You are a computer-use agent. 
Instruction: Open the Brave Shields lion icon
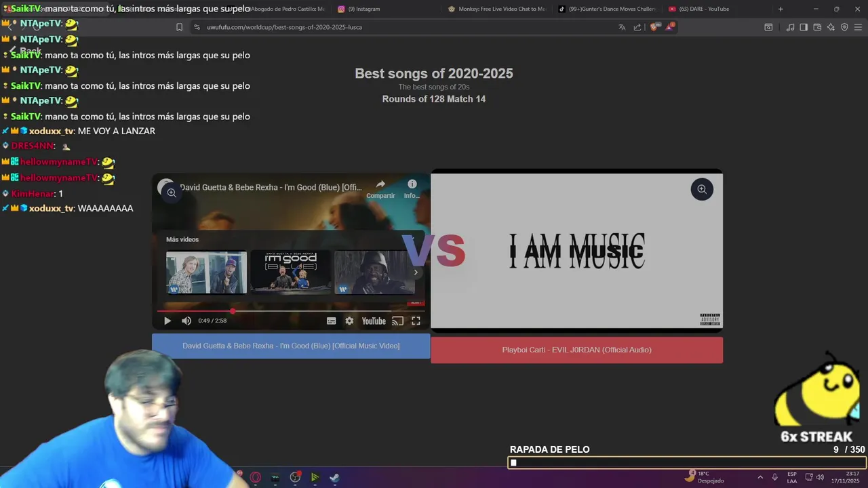pos(654,27)
